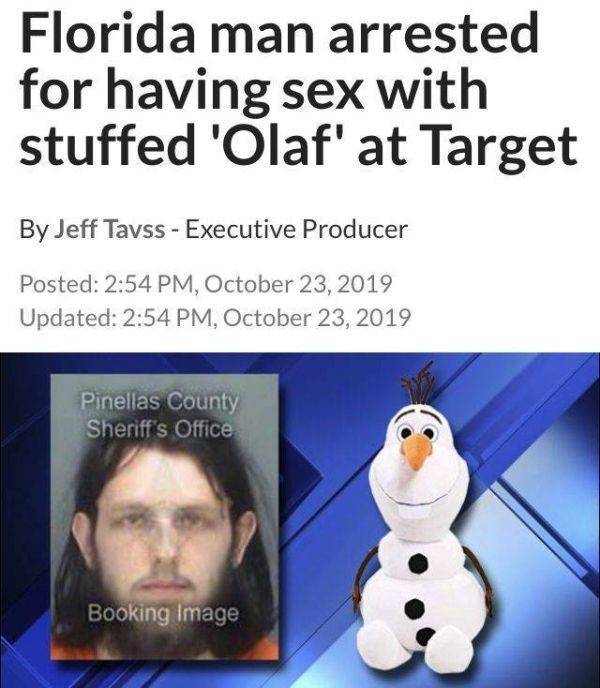Click Olaf's orange carrot nose
This screenshot has height=688, width=600.
(417, 453)
